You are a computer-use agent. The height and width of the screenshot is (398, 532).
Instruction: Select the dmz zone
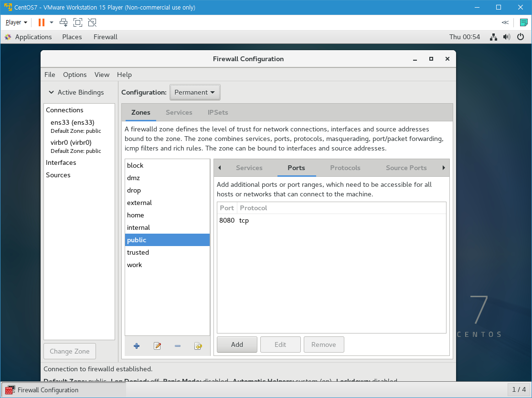167,178
